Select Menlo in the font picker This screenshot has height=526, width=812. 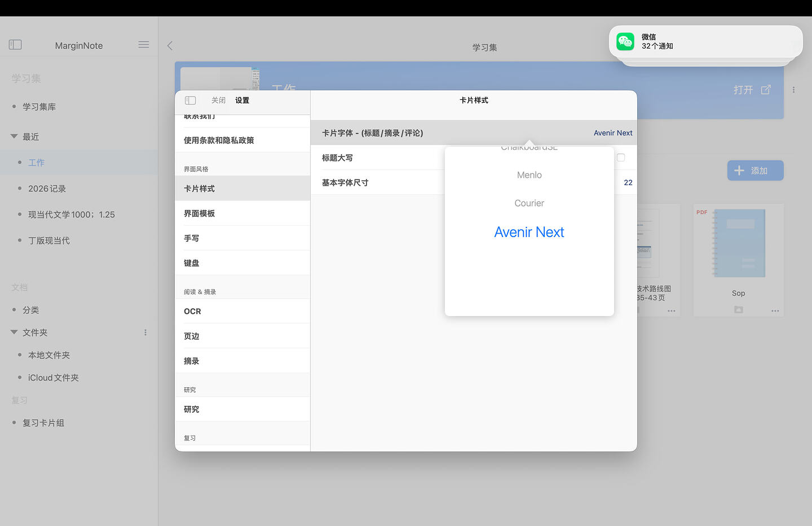(529, 175)
